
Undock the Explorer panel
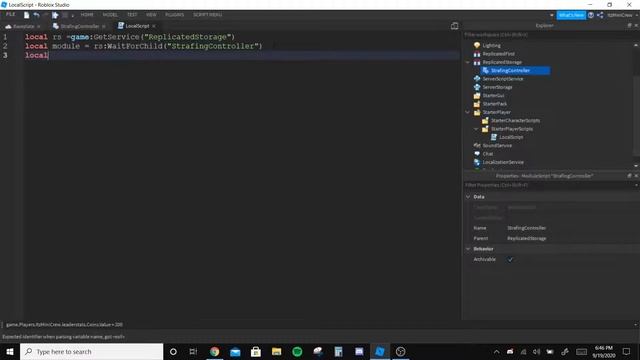(x=629, y=25)
